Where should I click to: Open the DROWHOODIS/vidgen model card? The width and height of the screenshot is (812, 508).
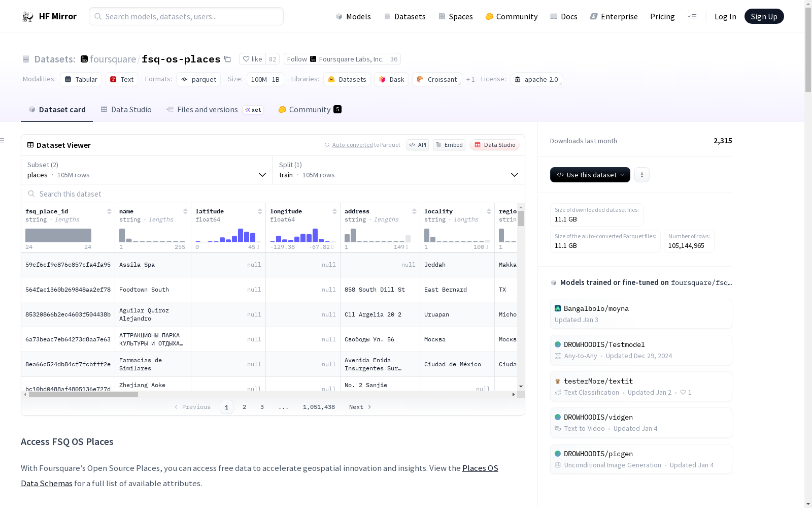(641, 423)
